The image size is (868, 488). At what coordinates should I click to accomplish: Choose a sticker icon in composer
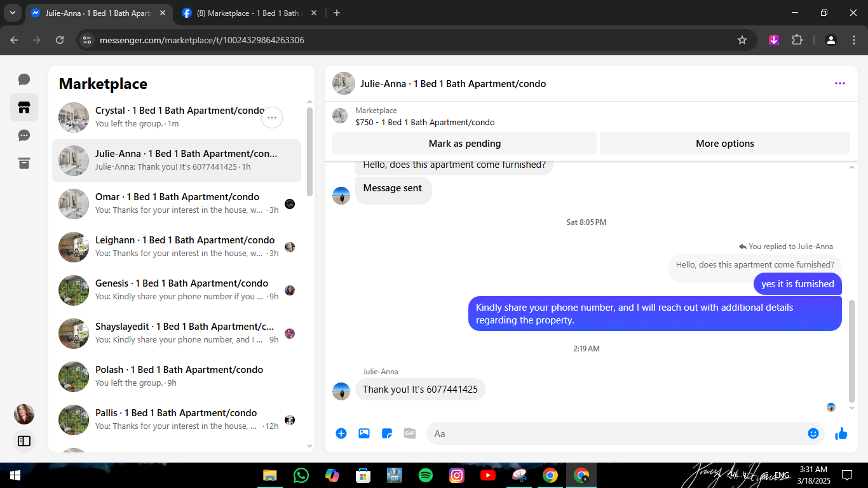387,433
